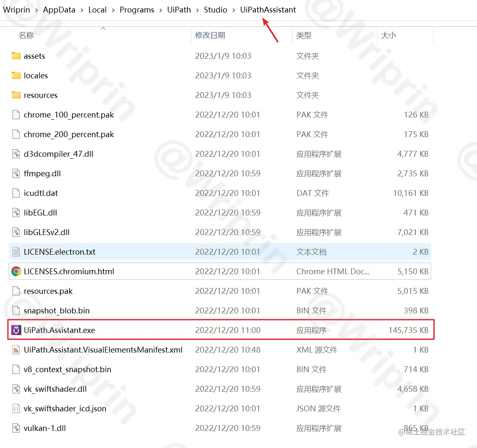The height and width of the screenshot is (448, 477).
Task: Select the locales folder name
Action: coord(36,75)
